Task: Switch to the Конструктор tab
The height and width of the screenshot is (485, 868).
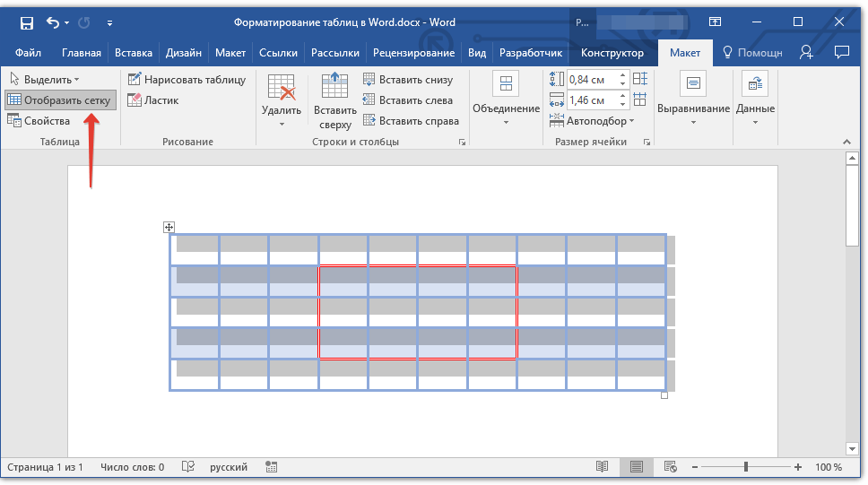Action: pos(612,53)
